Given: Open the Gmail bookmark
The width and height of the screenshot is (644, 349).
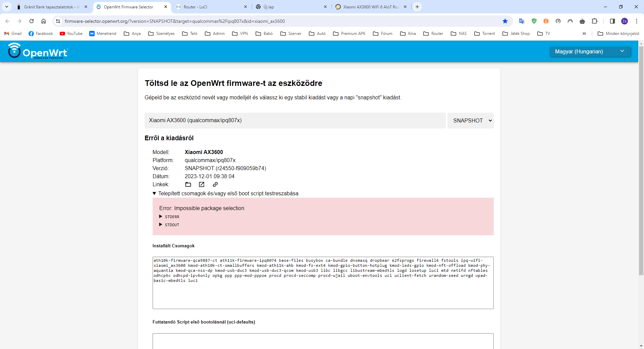Looking at the screenshot, I should 13,34.
